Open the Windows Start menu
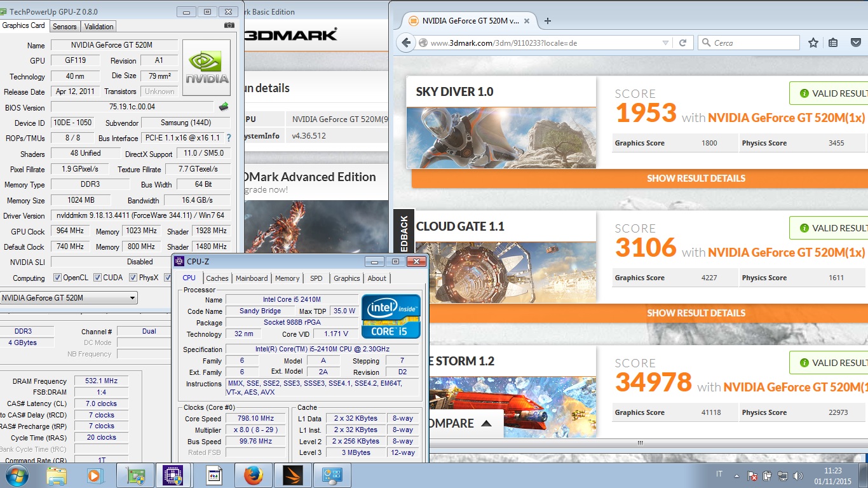 [x=17, y=475]
